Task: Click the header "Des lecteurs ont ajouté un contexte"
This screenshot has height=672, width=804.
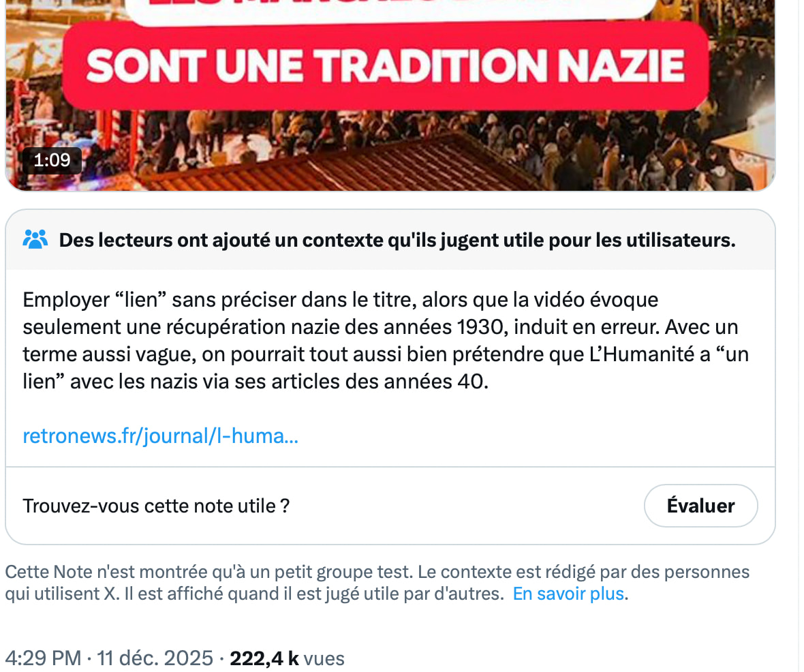Action: tap(397, 240)
